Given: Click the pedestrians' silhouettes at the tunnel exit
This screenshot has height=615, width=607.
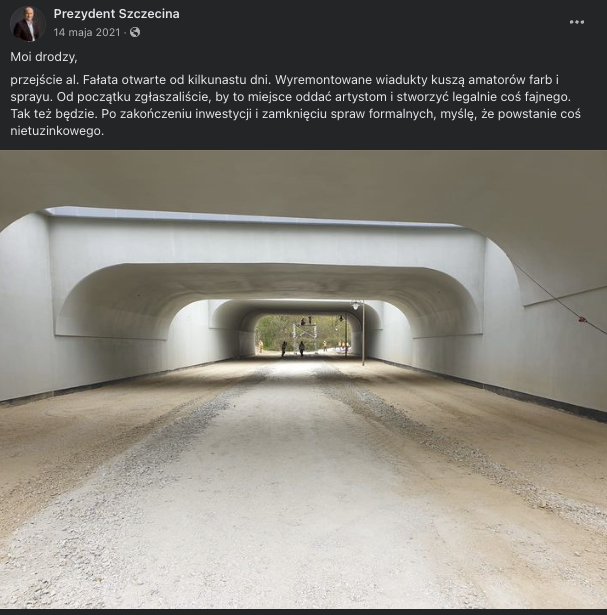Looking at the screenshot, I should click(292, 349).
